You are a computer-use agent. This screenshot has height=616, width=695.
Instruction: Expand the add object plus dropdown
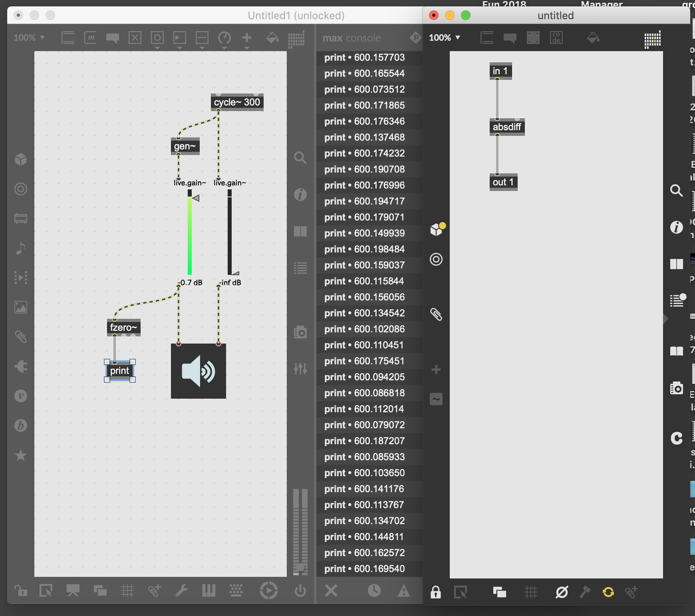click(247, 38)
